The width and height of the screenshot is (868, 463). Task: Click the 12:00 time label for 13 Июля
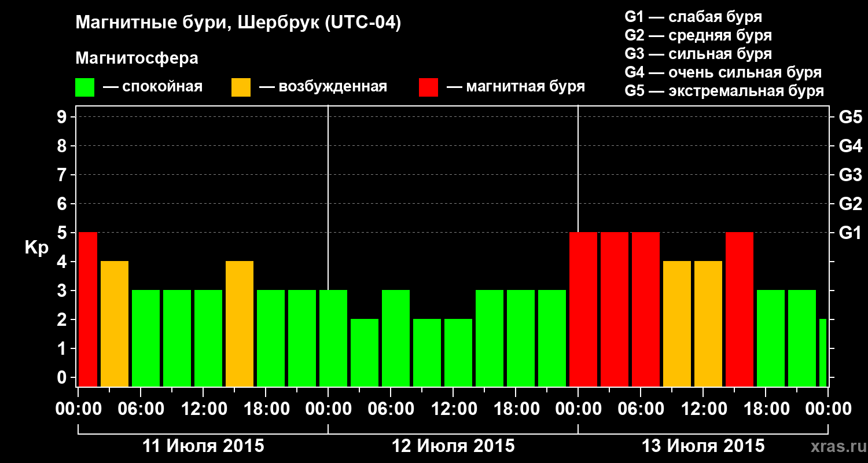coord(703,409)
